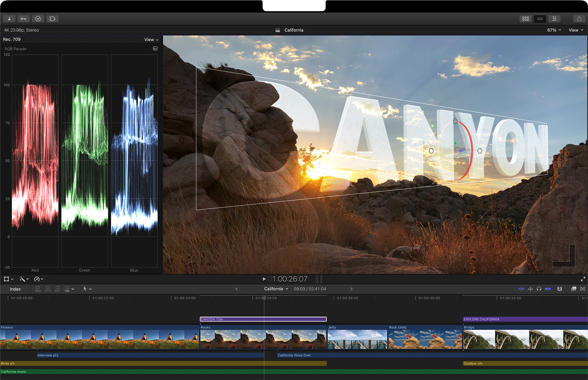This screenshot has width=588, height=380.
Task: Click the Import Media down-arrow icon
Action: (9, 19)
